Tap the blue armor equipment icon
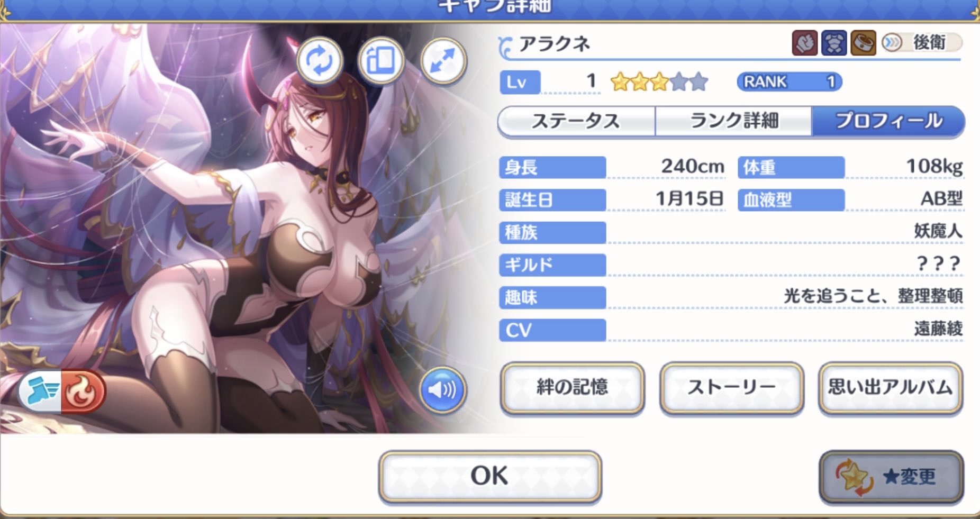This screenshot has height=519, width=980. (834, 43)
